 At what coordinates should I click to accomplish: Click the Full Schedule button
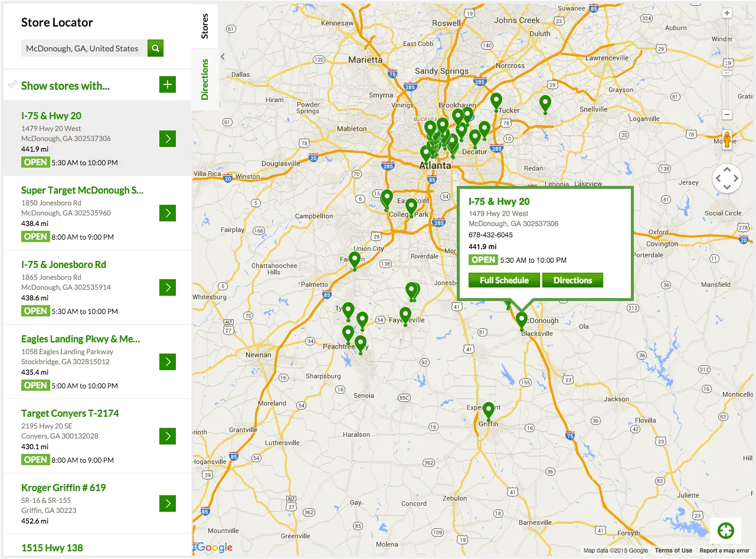point(504,280)
